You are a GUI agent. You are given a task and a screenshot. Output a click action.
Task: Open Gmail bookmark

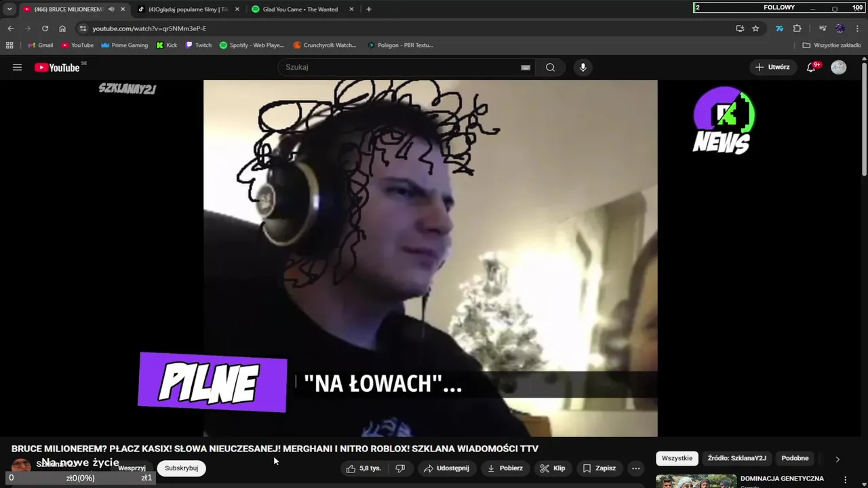click(40, 45)
